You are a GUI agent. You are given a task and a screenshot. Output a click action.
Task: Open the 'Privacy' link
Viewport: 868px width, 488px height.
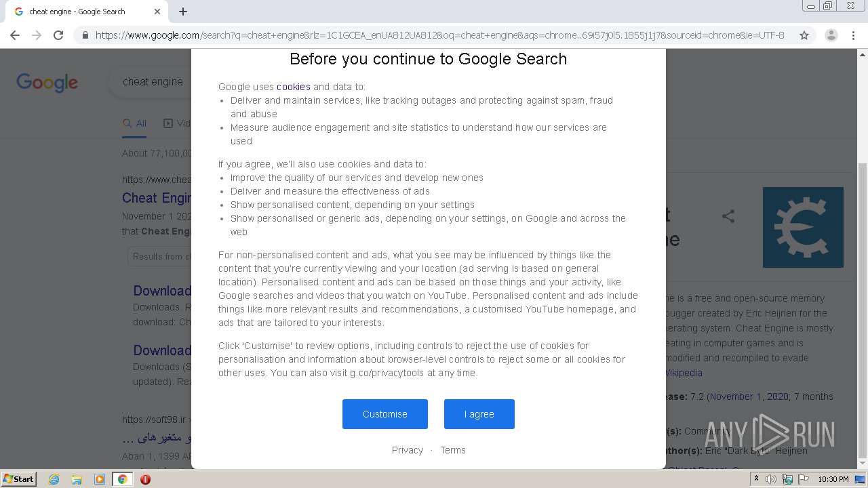(408, 450)
